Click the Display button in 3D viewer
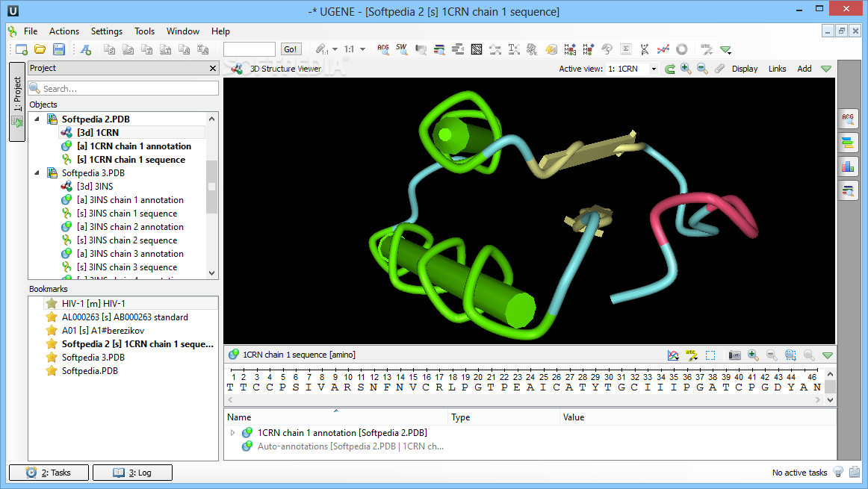 (745, 69)
